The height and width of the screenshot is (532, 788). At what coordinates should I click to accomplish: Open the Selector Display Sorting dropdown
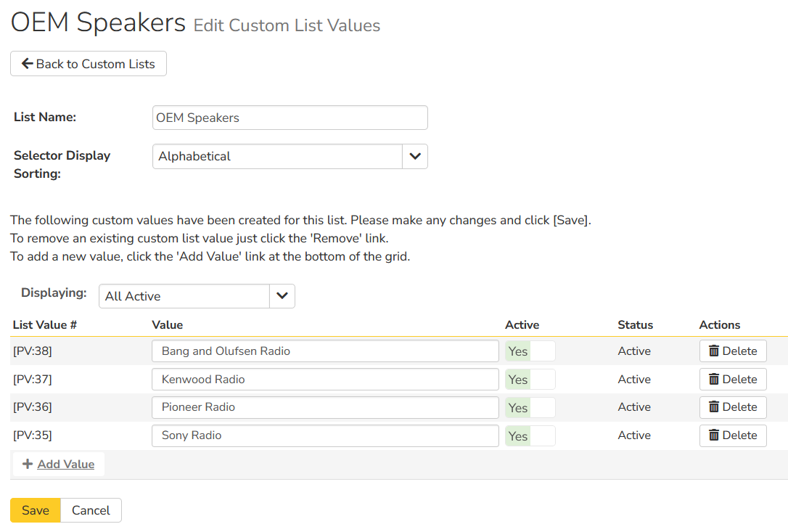pyautogui.click(x=414, y=156)
